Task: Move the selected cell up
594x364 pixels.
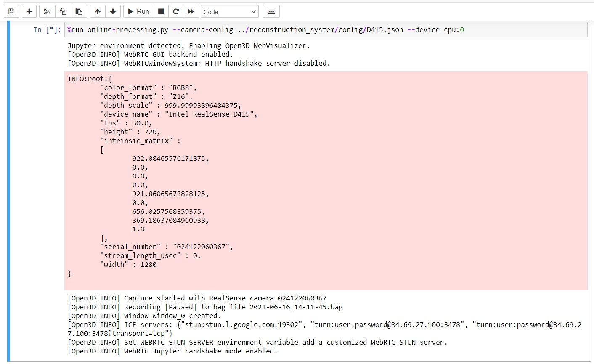Action: (96, 11)
